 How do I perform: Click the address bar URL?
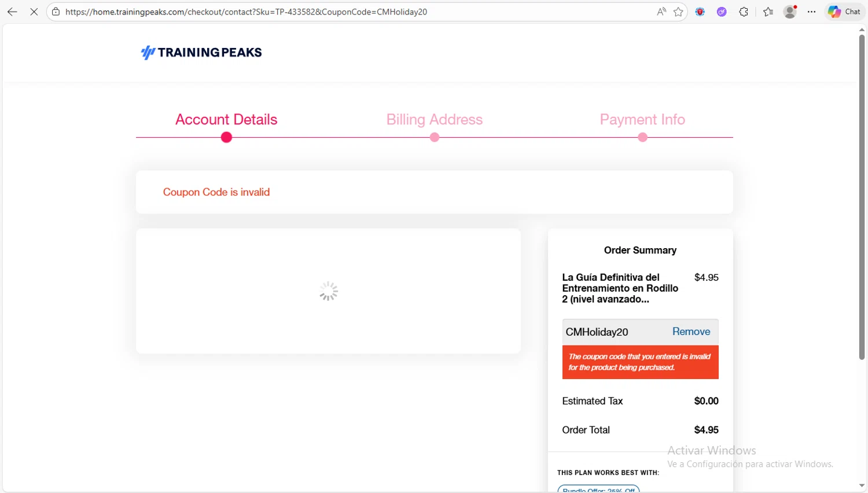[246, 12]
